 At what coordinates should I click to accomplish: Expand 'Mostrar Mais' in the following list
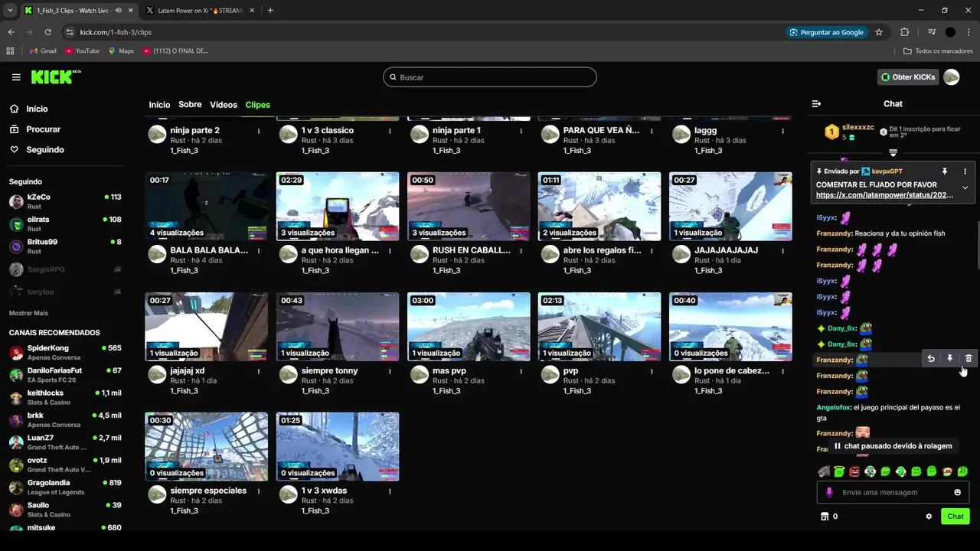coord(28,313)
